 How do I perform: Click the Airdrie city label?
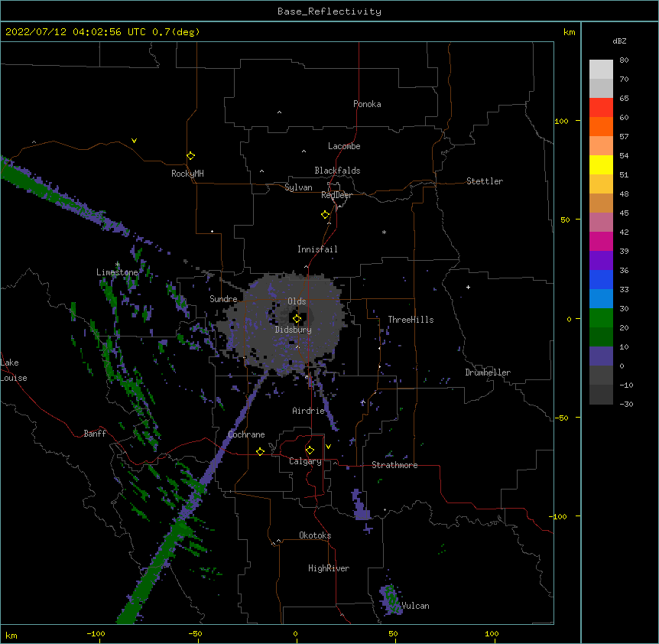point(308,411)
